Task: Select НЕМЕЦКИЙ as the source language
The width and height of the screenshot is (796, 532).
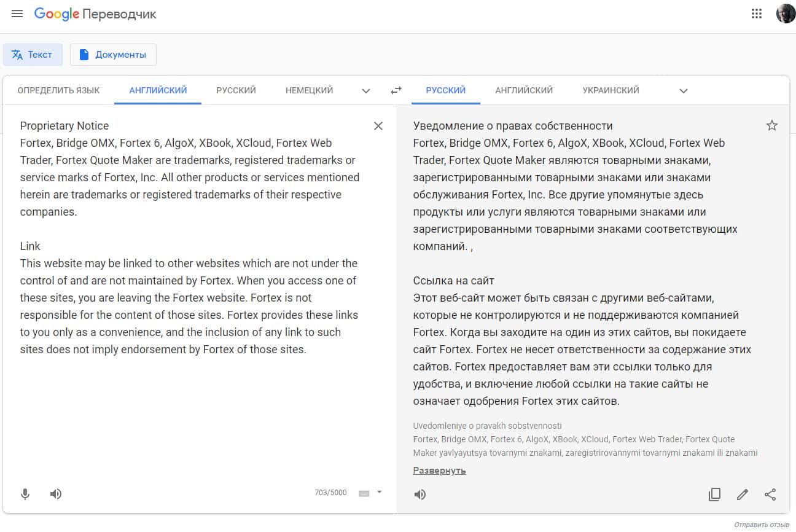Action: 309,90
